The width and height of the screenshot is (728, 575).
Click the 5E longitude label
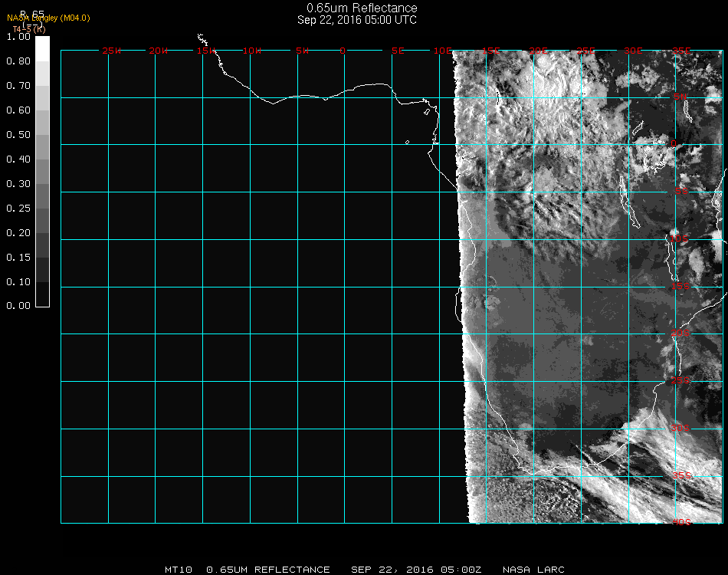click(x=398, y=51)
